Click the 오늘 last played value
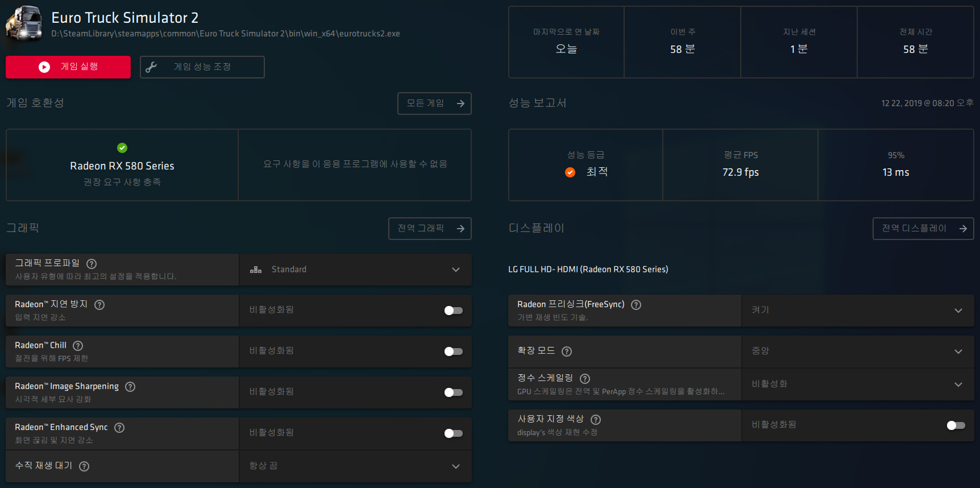Screen dimensions: 980x488 (x=566, y=49)
